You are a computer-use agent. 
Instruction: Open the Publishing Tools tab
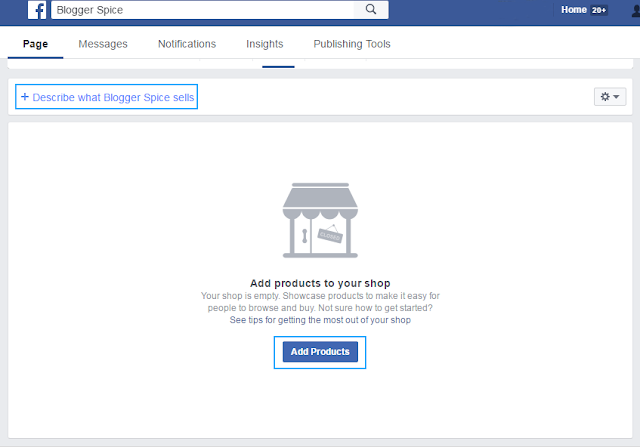click(352, 44)
